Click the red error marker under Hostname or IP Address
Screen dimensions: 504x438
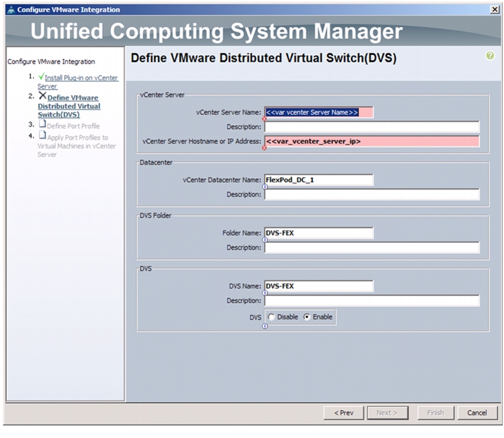tap(264, 148)
